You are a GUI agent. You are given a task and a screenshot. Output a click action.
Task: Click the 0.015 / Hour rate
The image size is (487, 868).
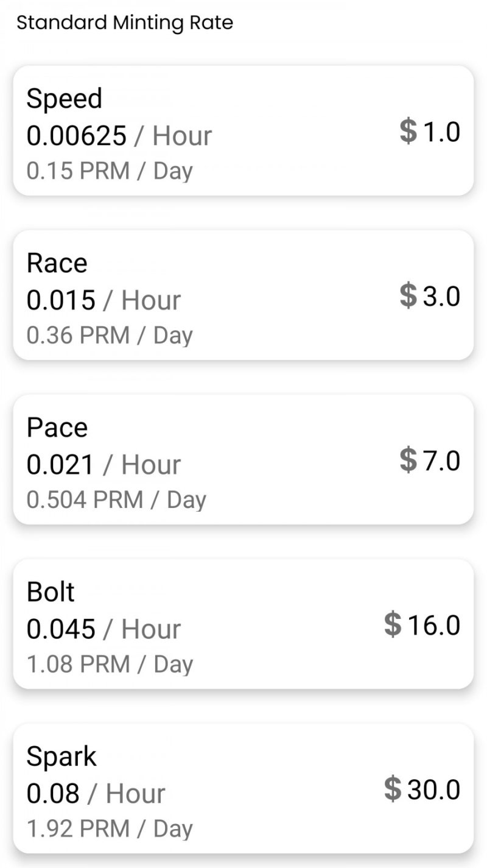click(x=103, y=300)
